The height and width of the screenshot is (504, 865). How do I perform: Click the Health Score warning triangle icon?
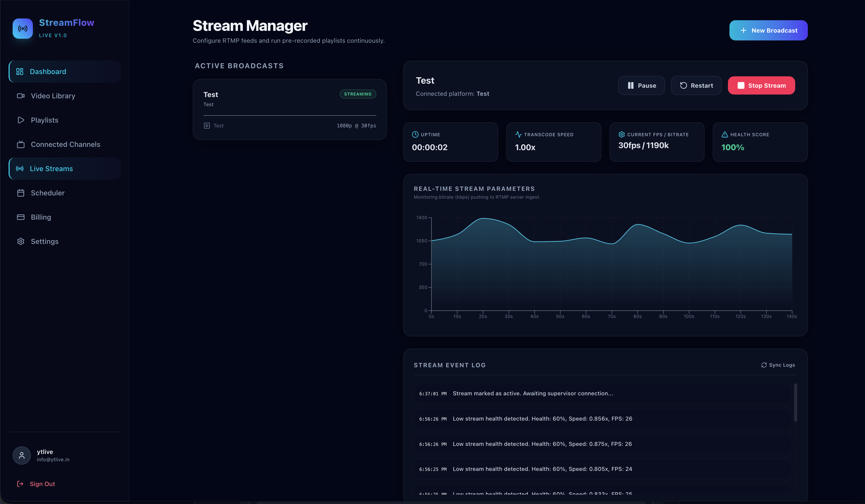coord(725,134)
